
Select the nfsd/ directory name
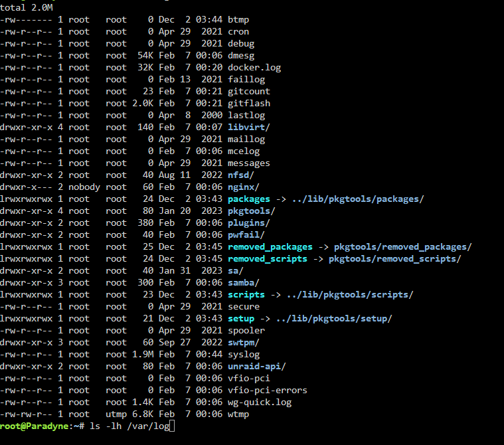241,175
